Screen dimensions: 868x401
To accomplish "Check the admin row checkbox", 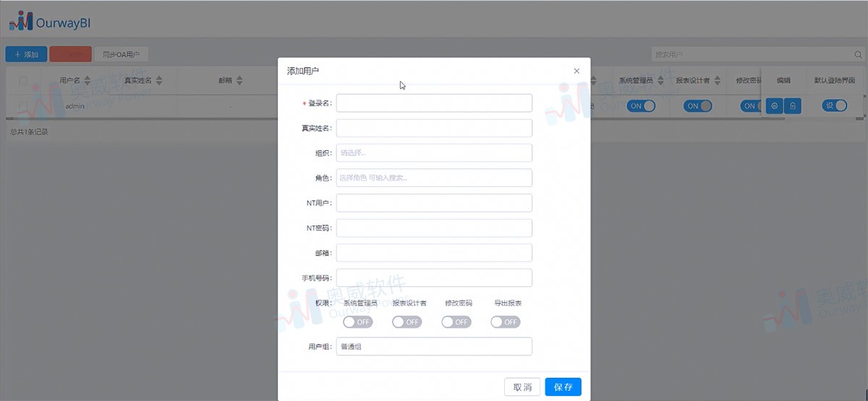I will pyautogui.click(x=22, y=105).
